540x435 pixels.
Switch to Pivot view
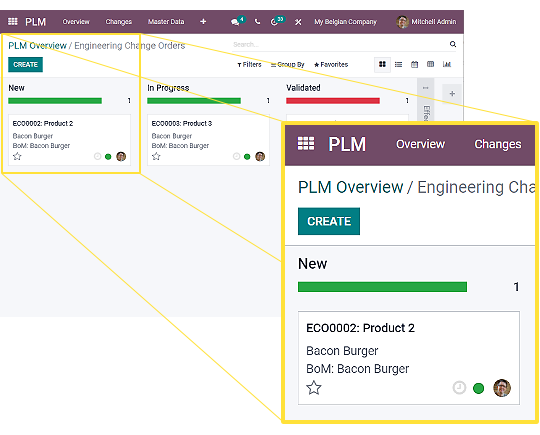coord(430,64)
